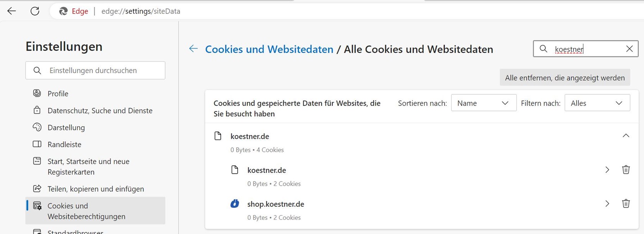
Task: Focus the Einstellungen durchsuchen search field
Action: pos(95,70)
